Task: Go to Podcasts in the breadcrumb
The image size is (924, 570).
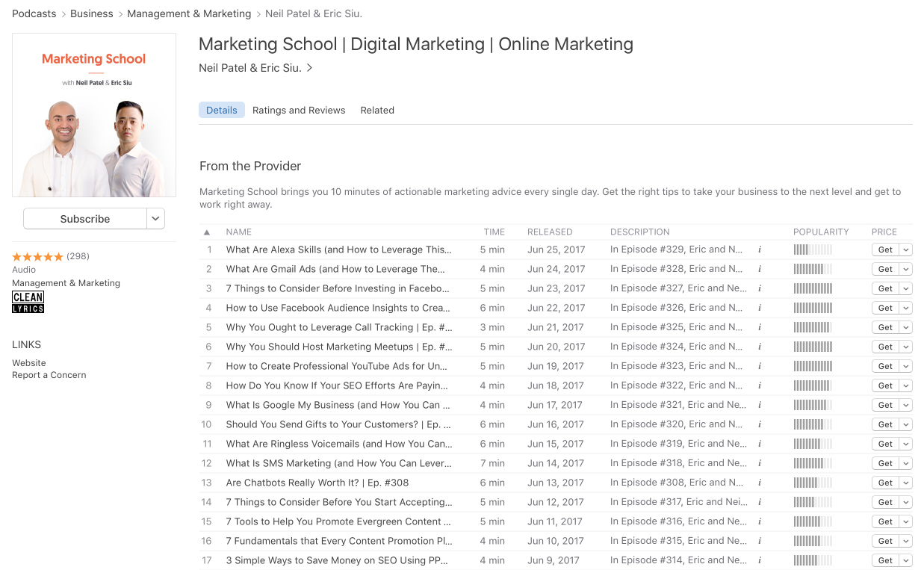Action: pyautogui.click(x=34, y=13)
